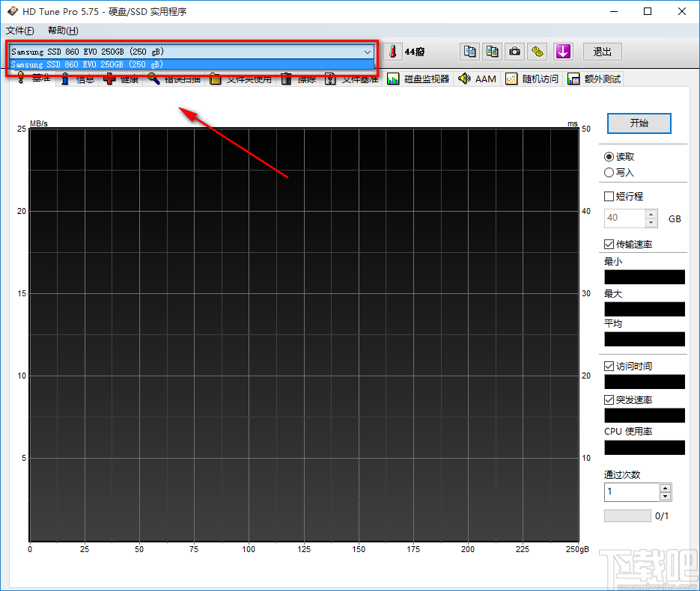700x591 pixels.
Task: Click the 通过次数 number input field
Action: pos(631,492)
